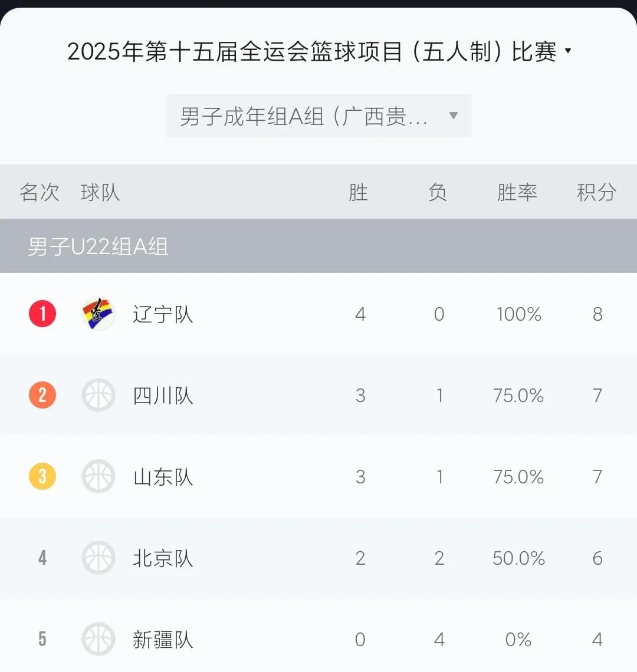The width and height of the screenshot is (637, 672).
Task: Open the 北京队 team name
Action: 163,558
